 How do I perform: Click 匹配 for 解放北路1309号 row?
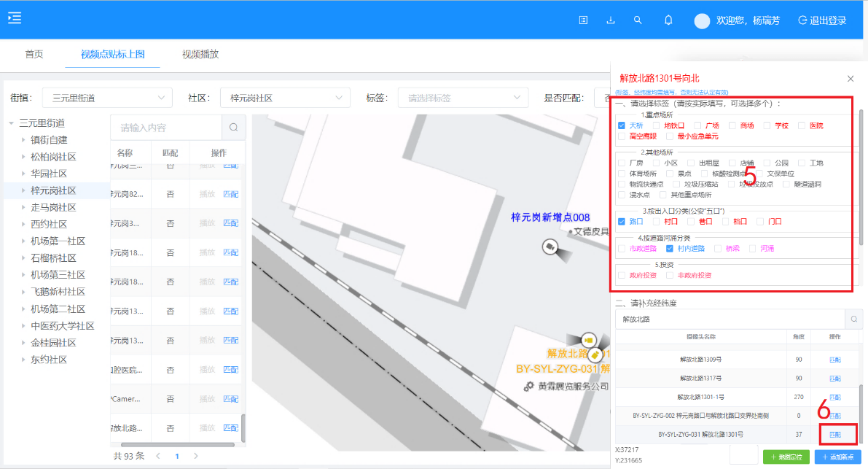tap(834, 360)
